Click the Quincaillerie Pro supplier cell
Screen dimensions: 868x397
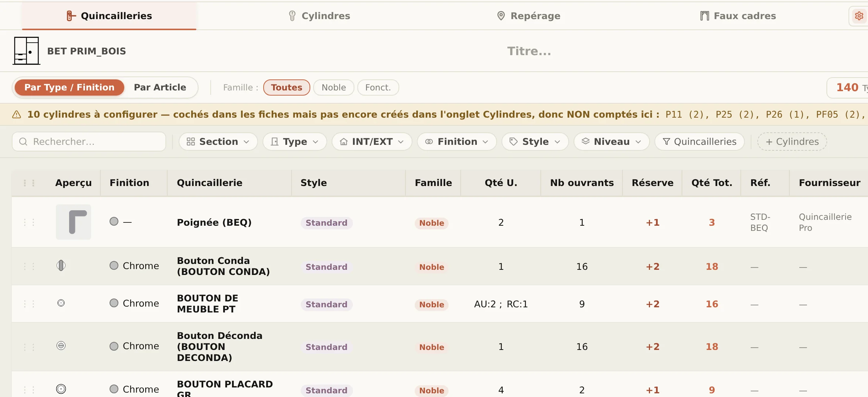coord(825,222)
